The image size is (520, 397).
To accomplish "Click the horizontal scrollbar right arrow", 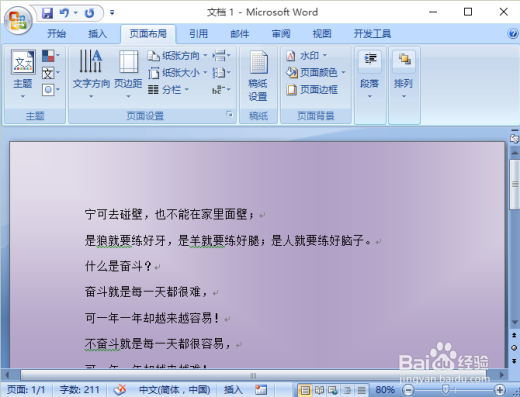I will tap(502, 375).
